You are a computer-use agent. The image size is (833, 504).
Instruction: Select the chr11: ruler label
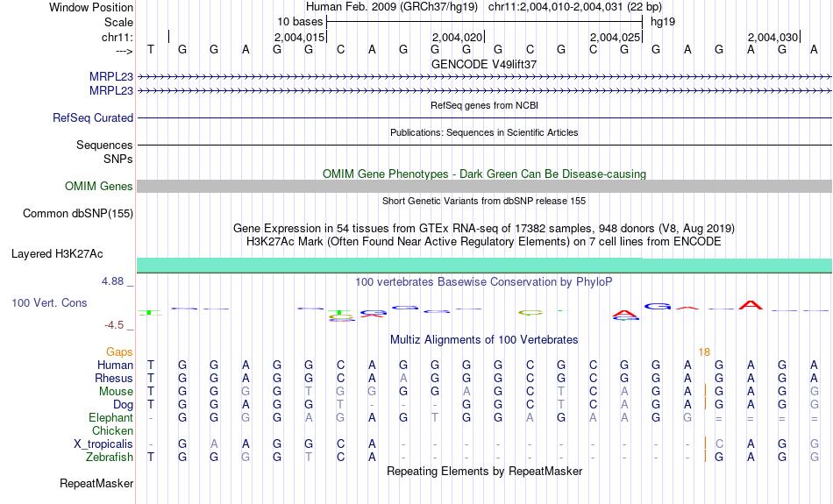[117, 37]
